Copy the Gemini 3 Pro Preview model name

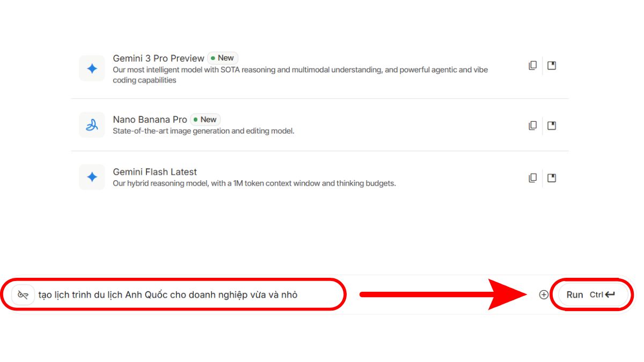[x=532, y=65]
